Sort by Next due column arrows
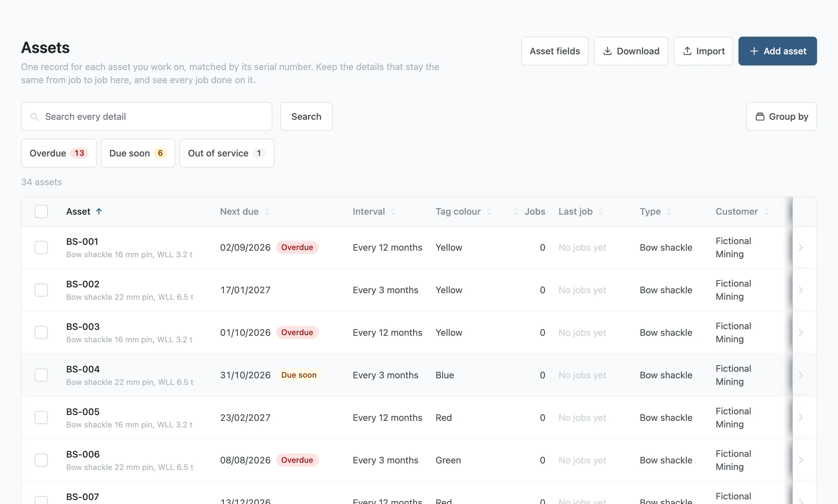 coord(267,212)
